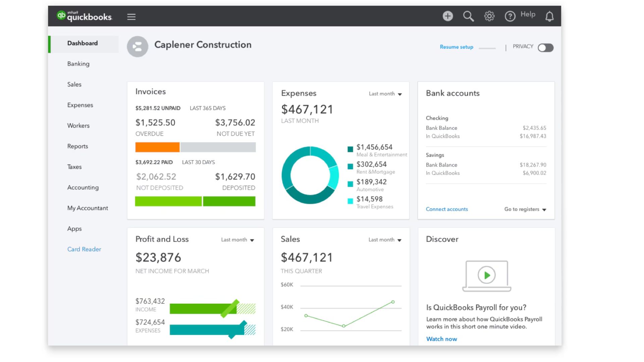
Task: Click the teal expenses bar
Action: click(x=207, y=330)
